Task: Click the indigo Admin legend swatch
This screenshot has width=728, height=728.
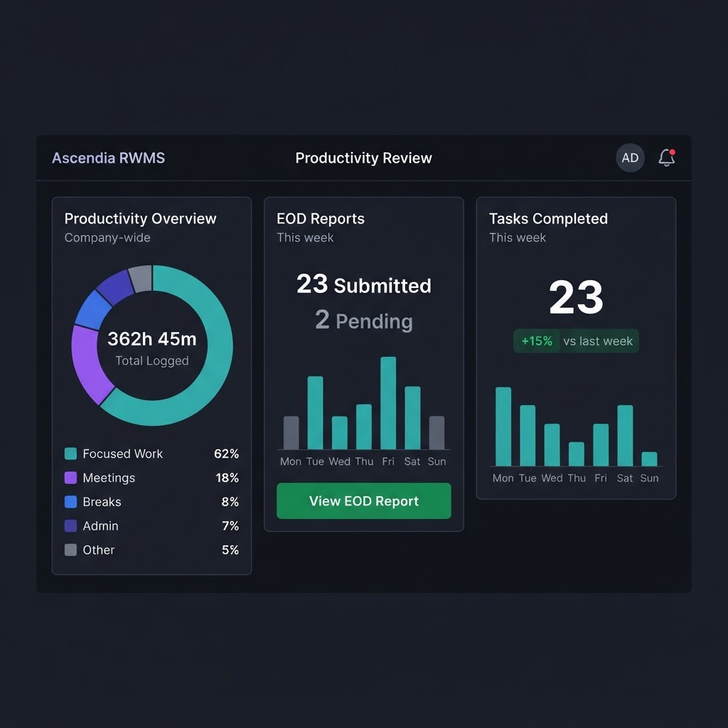Action: click(70, 526)
